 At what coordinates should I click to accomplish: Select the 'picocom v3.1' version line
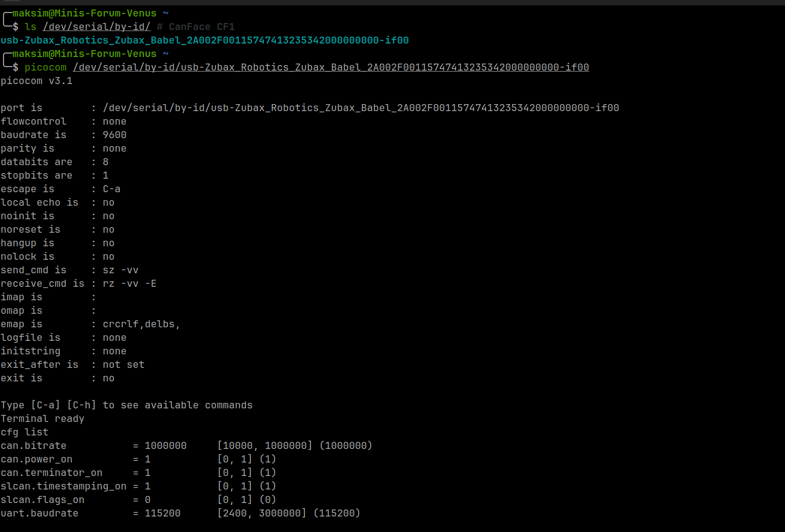pyautogui.click(x=37, y=81)
